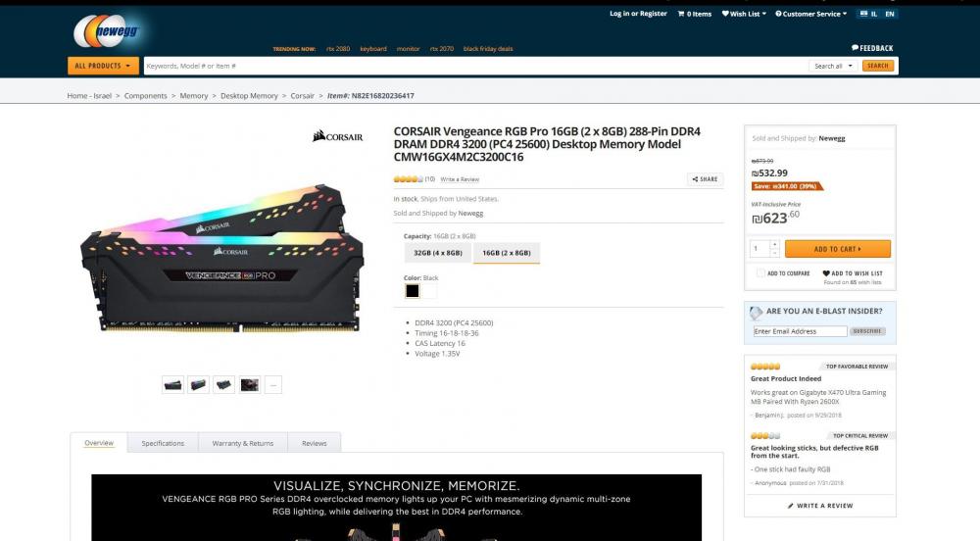This screenshot has width=980, height=541.
Task: Go to Components breadcrumb
Action: (146, 96)
